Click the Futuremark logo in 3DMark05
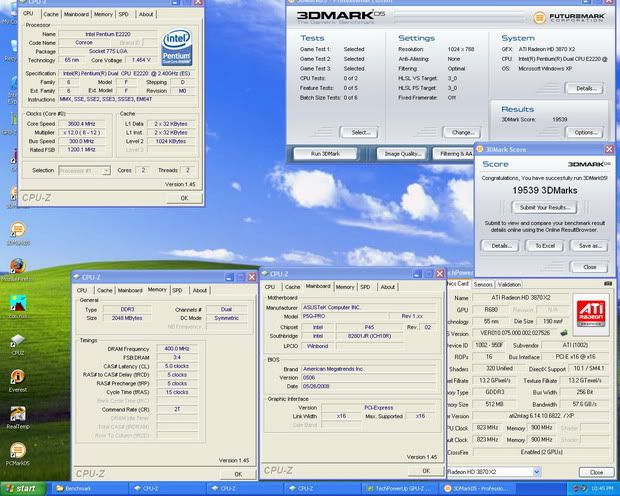The height and width of the screenshot is (496, 620). (x=569, y=17)
